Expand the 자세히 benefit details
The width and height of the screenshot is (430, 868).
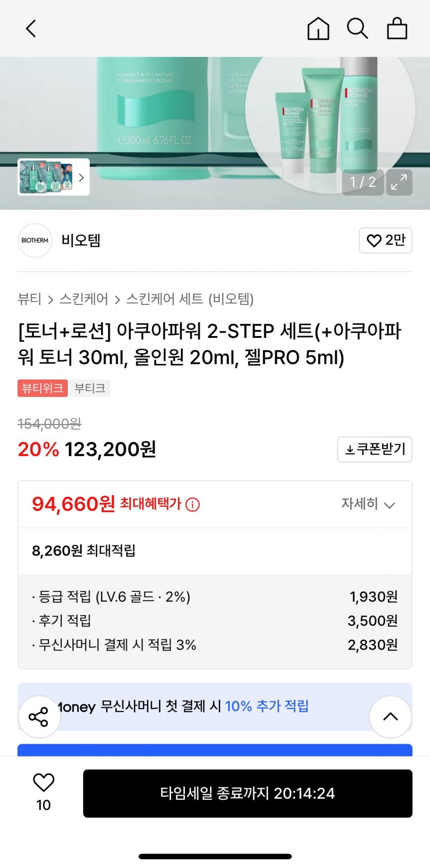[x=368, y=504]
